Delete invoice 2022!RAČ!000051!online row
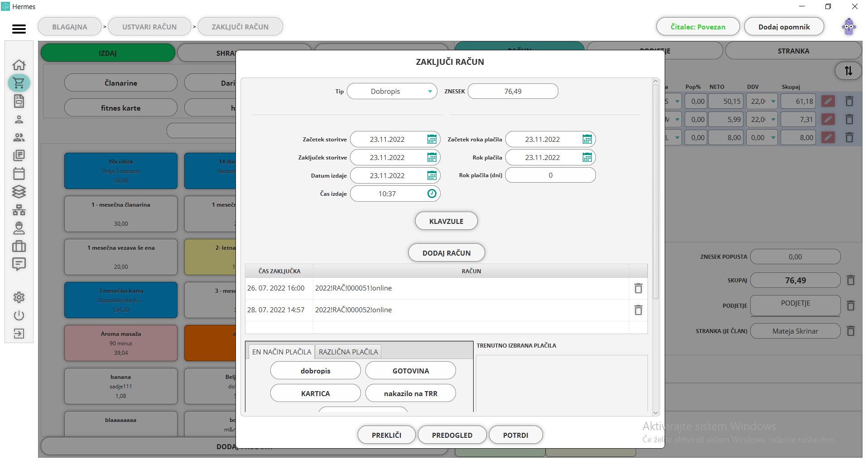868x465 pixels. [638, 288]
